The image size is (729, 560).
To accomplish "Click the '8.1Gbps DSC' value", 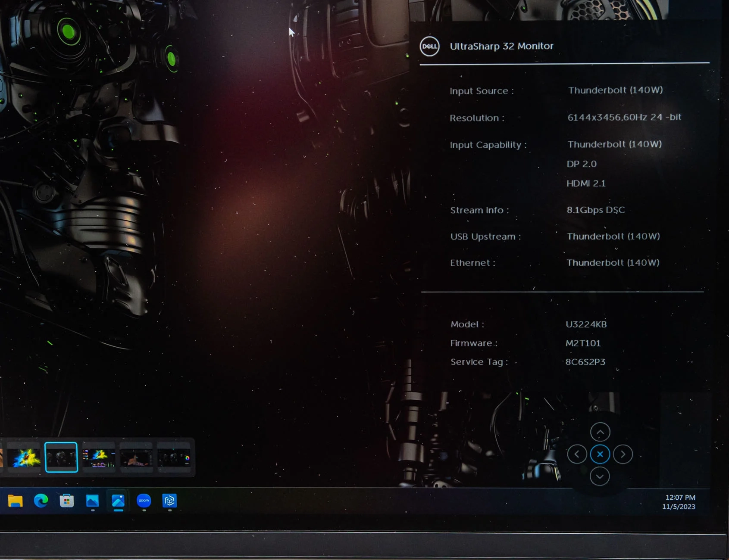I will (595, 210).
